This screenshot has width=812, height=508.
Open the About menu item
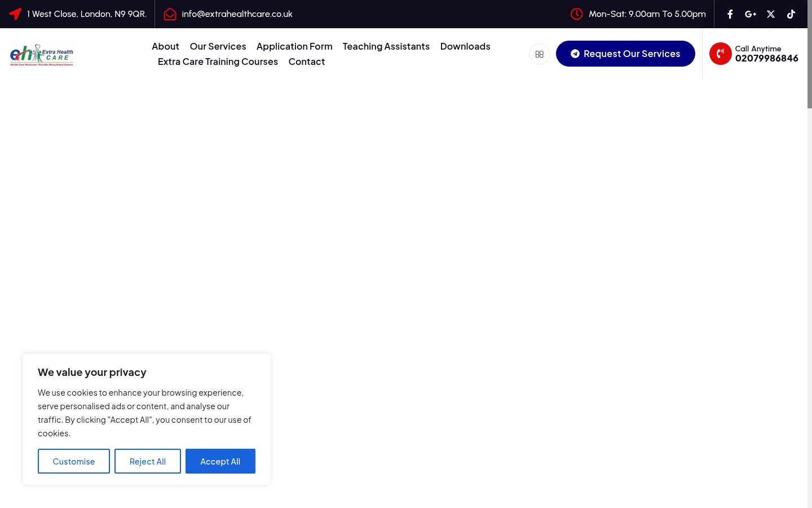point(165,46)
